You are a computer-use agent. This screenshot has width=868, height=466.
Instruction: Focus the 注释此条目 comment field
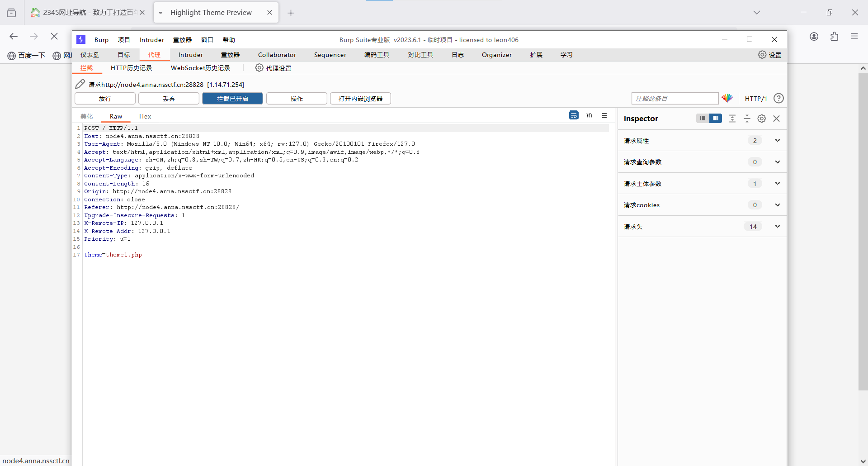675,99
